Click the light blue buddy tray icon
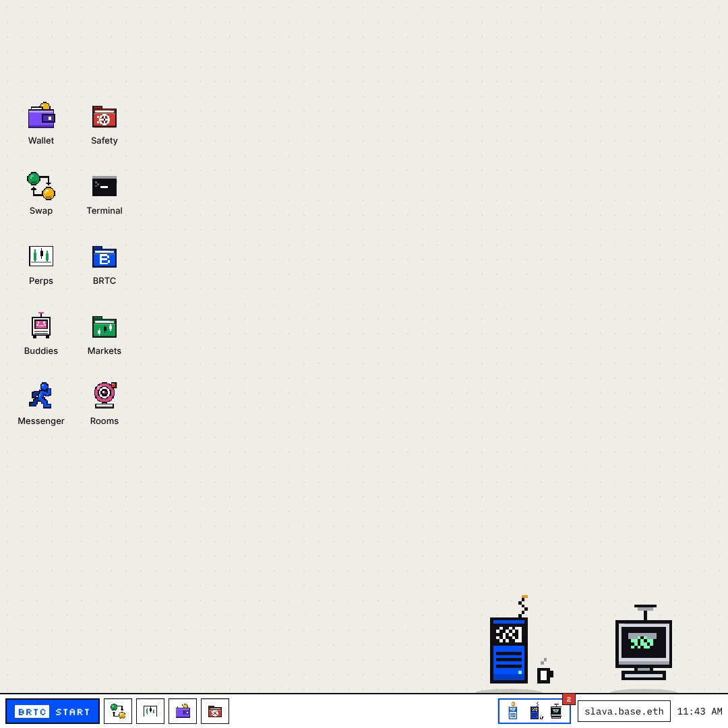This screenshot has height=728, width=728. 513,711
